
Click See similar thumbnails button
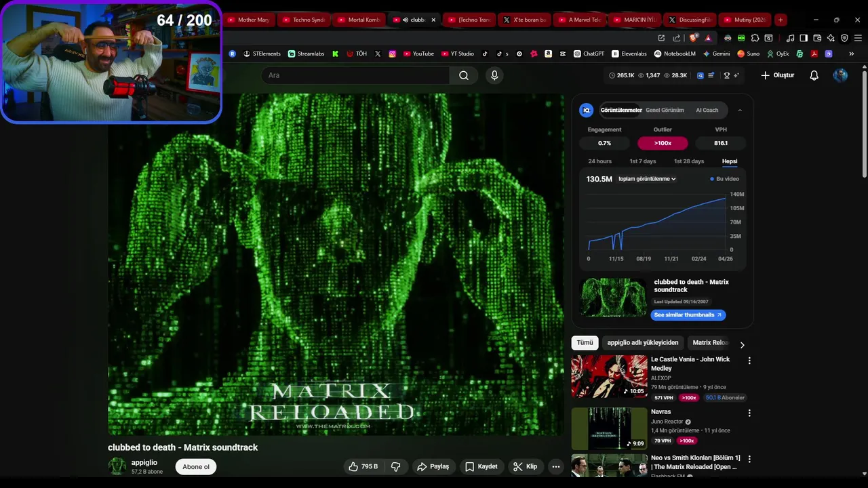(x=688, y=315)
